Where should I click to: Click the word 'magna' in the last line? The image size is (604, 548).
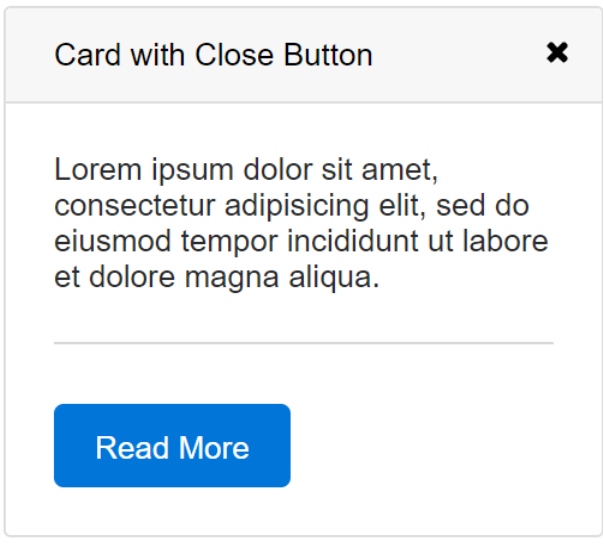click(232, 278)
